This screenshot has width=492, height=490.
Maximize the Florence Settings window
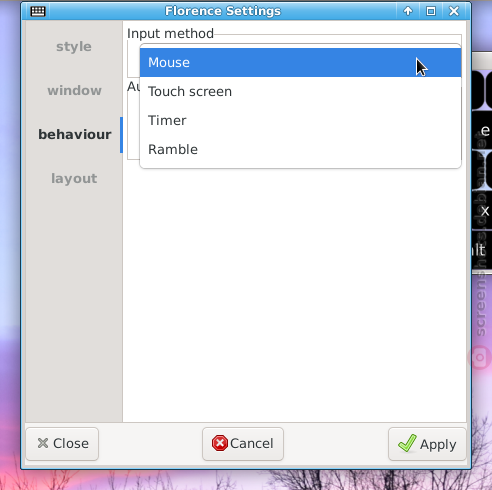tap(431, 11)
